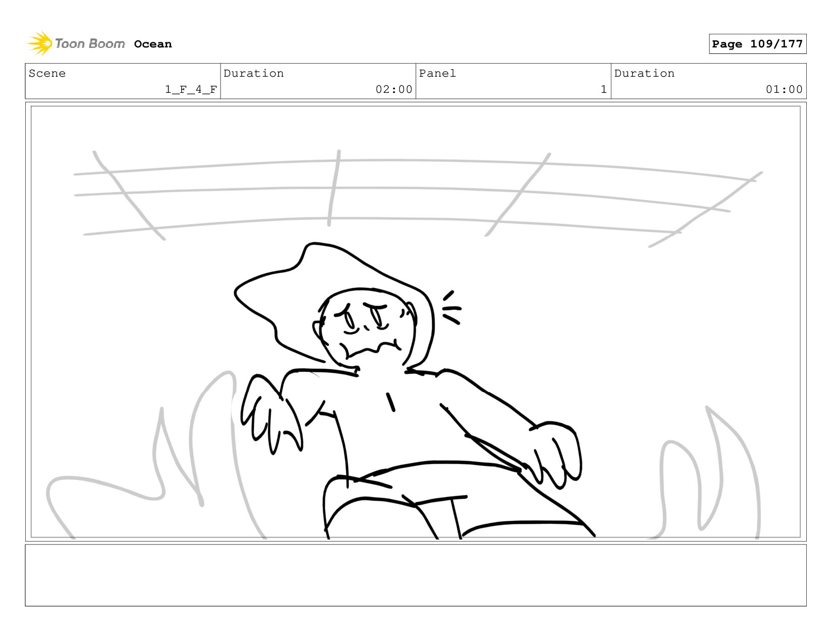832x644 pixels.
Task: Select scene name '1_F_4_F'
Action: click(191, 89)
